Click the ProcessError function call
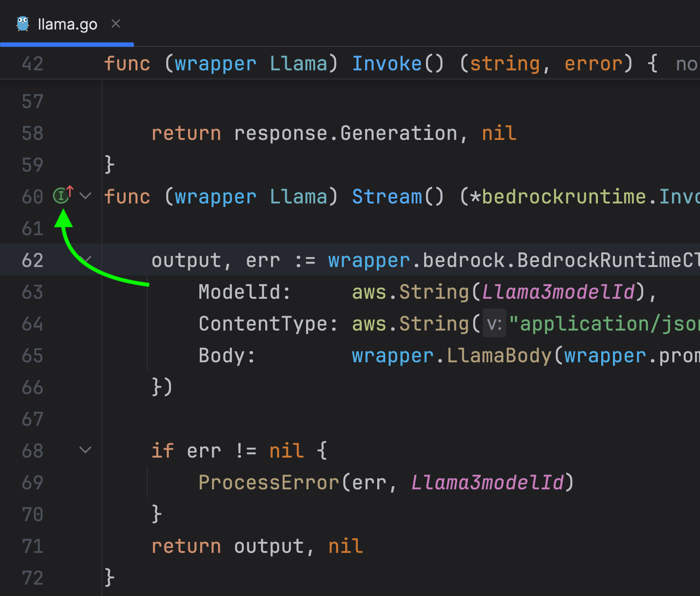700x596 pixels. [x=269, y=483]
